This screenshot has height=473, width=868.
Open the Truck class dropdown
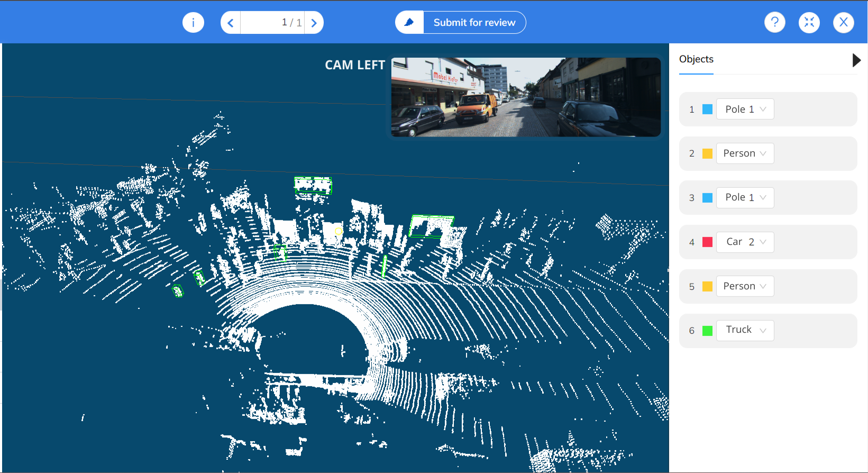[745, 330]
